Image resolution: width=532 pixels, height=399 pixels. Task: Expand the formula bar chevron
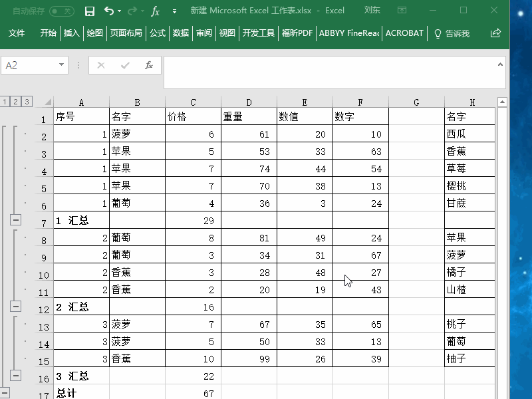(x=500, y=65)
